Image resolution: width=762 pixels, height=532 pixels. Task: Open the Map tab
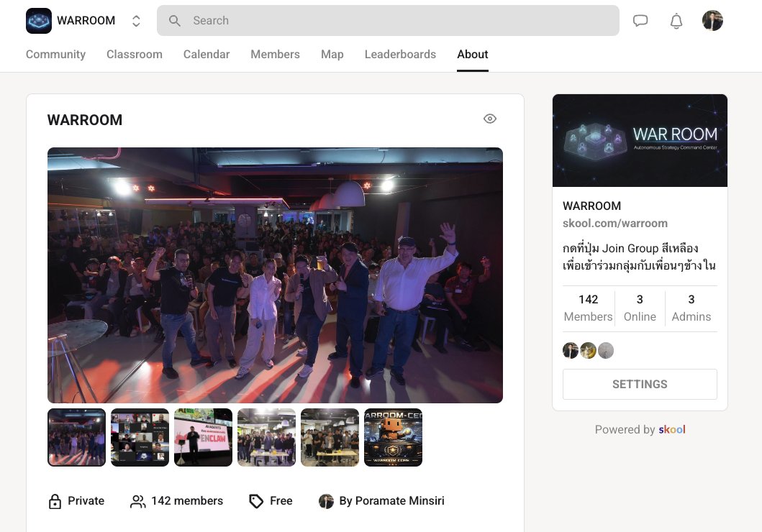pos(332,55)
